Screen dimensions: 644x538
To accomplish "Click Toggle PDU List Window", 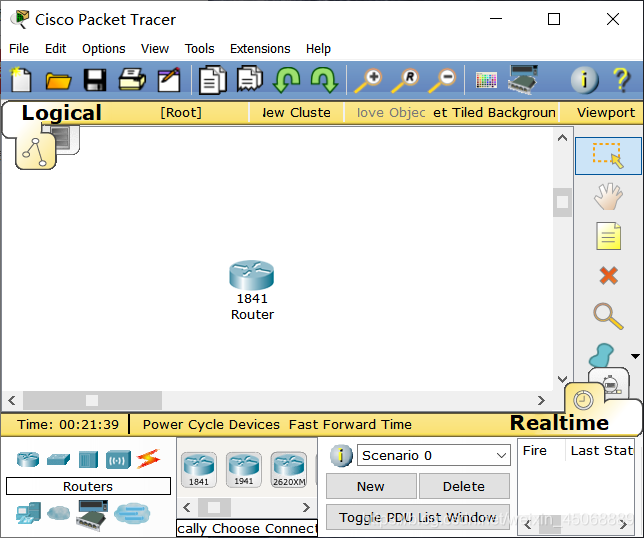I will 418,517.
